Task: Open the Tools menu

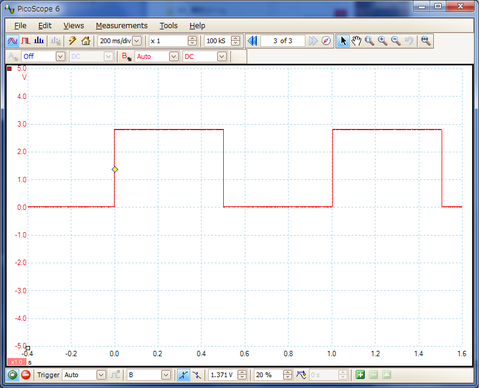Action: pos(168,26)
